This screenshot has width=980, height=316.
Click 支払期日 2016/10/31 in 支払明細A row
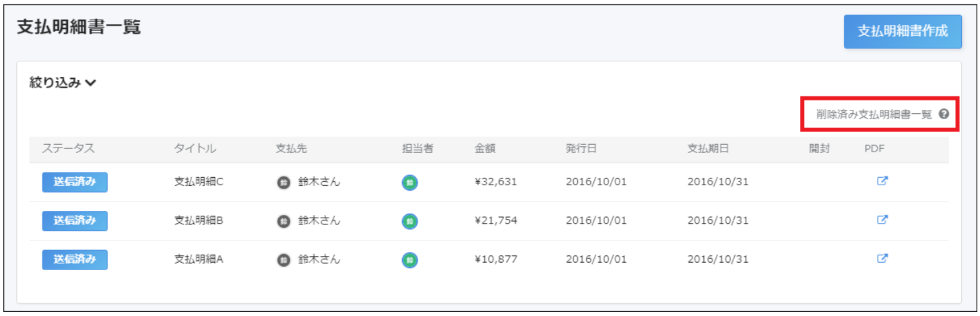coord(718,259)
